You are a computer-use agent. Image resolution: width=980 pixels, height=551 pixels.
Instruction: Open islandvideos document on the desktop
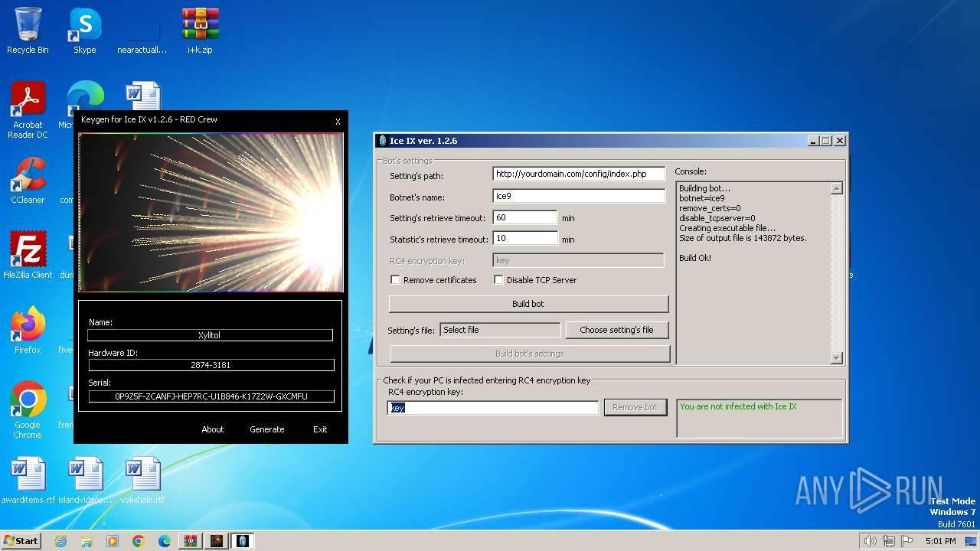[85, 480]
